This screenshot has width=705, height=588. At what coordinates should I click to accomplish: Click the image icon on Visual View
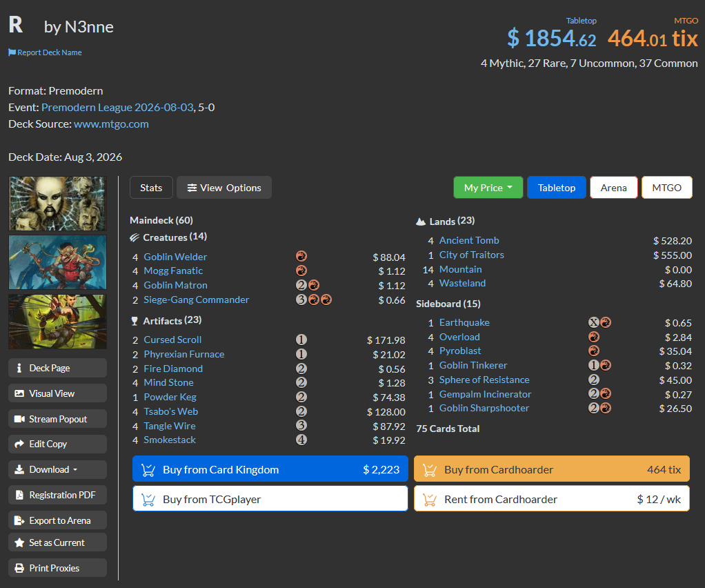click(19, 393)
